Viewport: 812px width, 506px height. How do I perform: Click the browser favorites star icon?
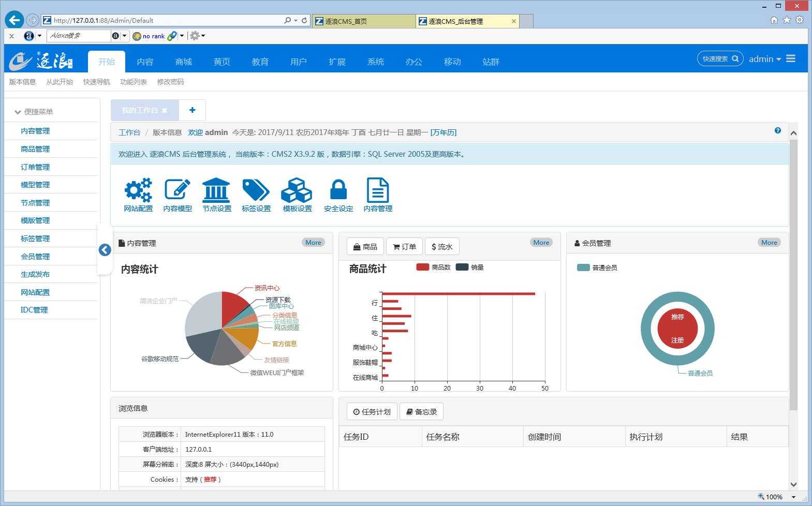click(787, 20)
